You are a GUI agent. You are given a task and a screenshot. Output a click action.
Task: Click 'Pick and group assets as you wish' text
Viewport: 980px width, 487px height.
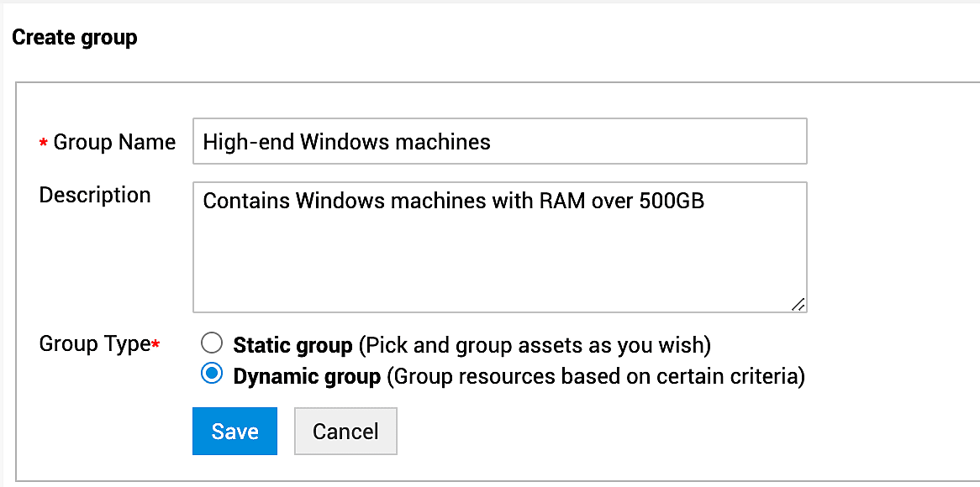535,345
